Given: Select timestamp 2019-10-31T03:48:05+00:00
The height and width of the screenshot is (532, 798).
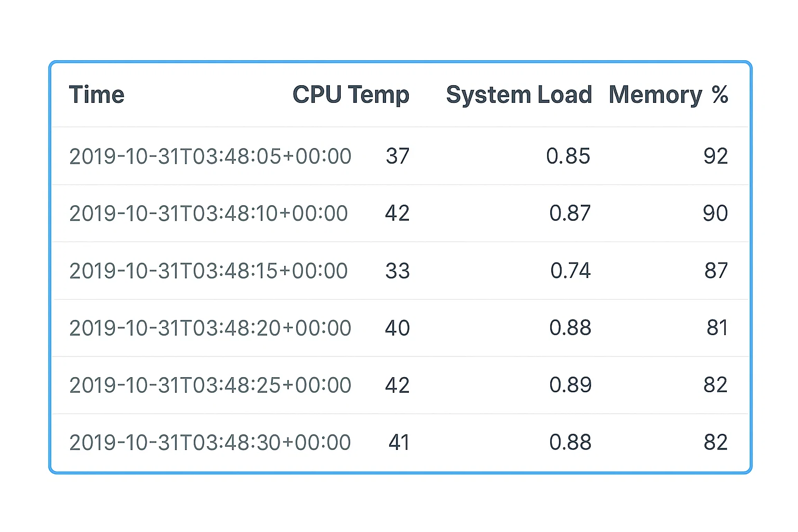Looking at the screenshot, I should pos(210,156).
